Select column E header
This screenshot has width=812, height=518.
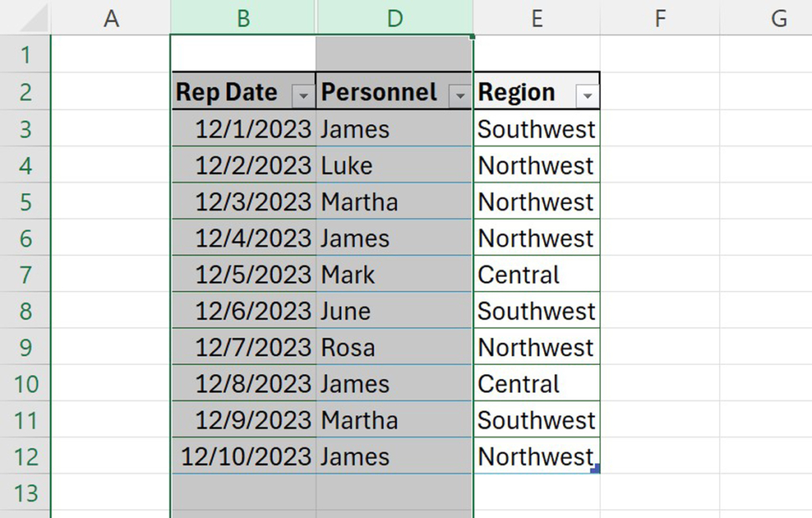[537, 16]
